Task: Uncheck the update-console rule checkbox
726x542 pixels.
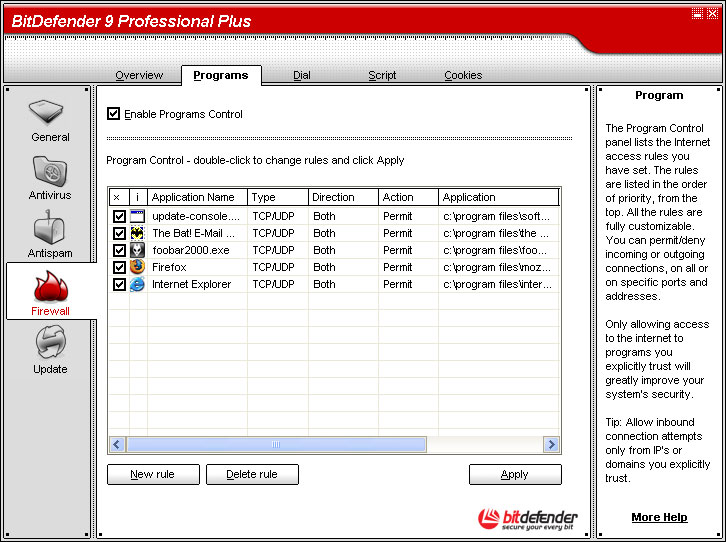Action: (x=119, y=216)
